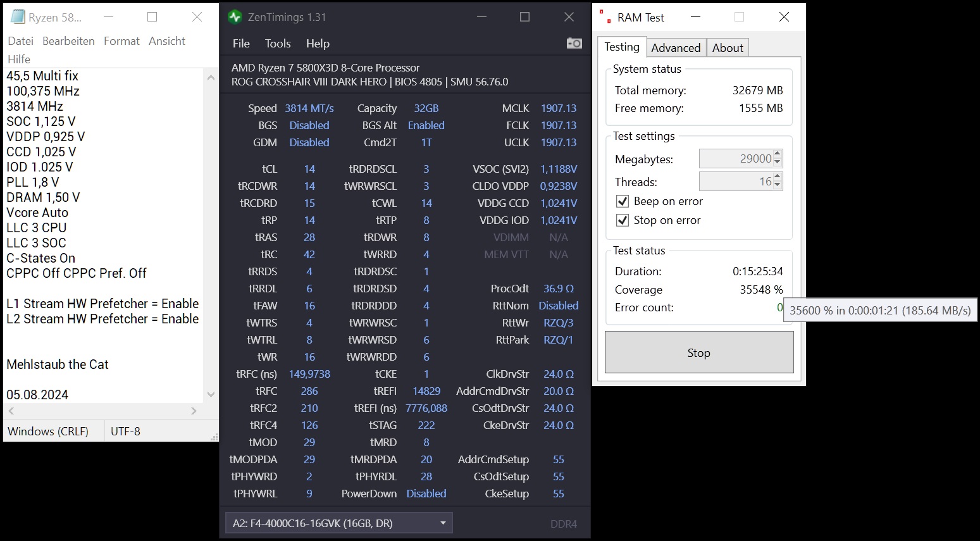Click the RAM Test app icon in title bar

click(x=605, y=17)
